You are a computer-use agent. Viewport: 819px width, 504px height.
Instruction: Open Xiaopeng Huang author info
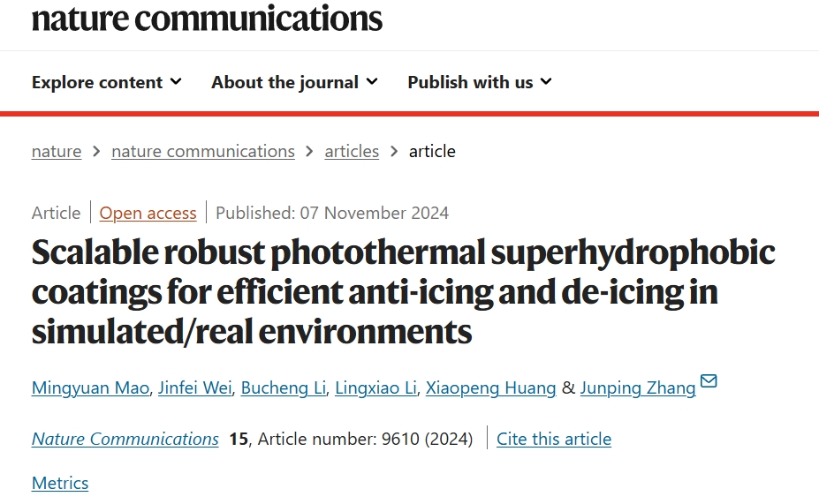[490, 387]
